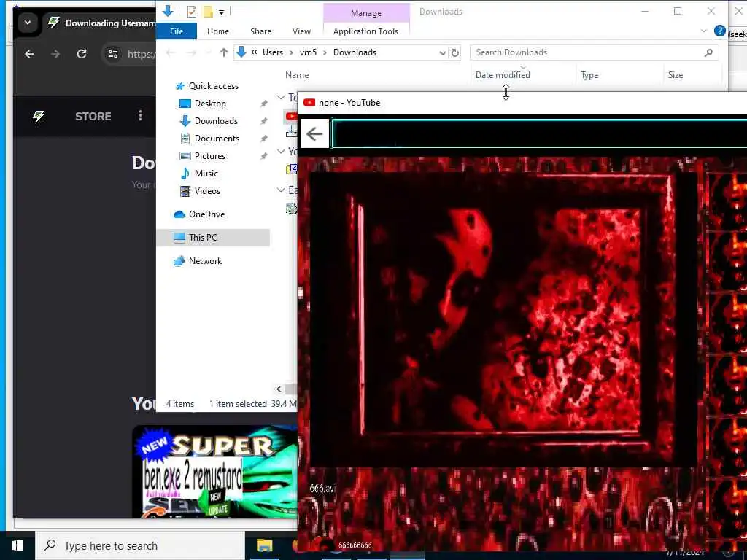Refresh the Downloads folder view
The width and height of the screenshot is (747, 560).
pyautogui.click(x=455, y=52)
